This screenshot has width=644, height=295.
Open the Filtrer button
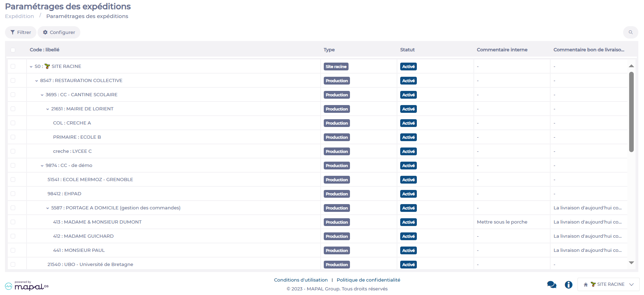tap(21, 32)
